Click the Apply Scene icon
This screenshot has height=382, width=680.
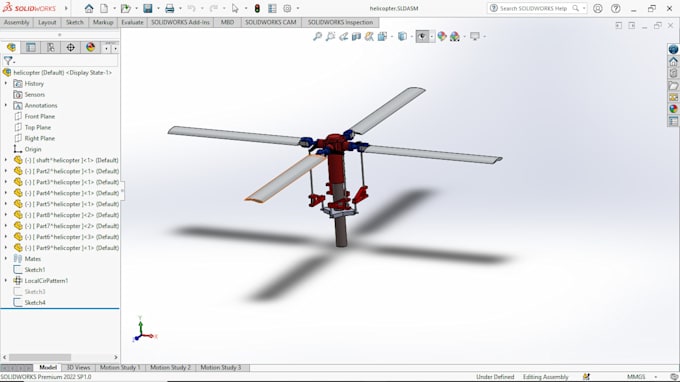click(x=454, y=36)
